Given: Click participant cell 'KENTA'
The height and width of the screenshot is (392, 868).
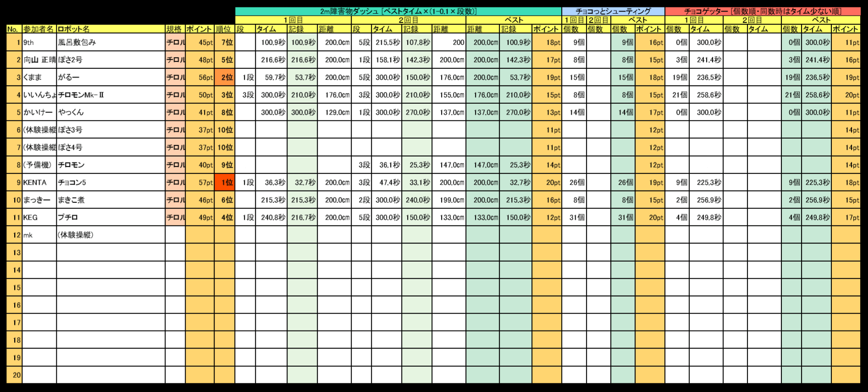Looking at the screenshot, I should click(39, 182).
